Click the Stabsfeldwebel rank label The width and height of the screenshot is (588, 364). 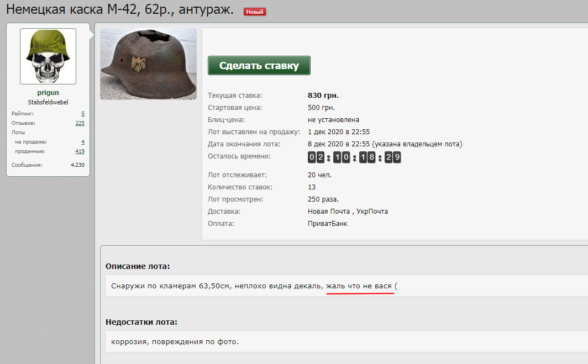click(48, 102)
